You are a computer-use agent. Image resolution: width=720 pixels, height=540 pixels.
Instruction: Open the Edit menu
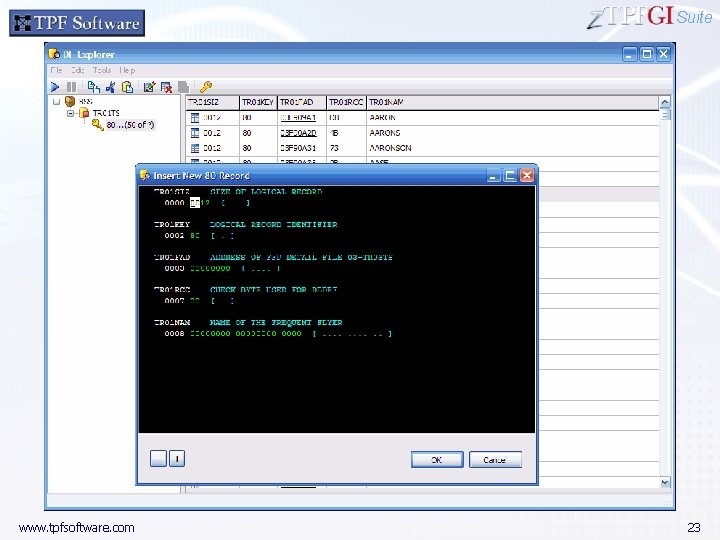point(78,70)
